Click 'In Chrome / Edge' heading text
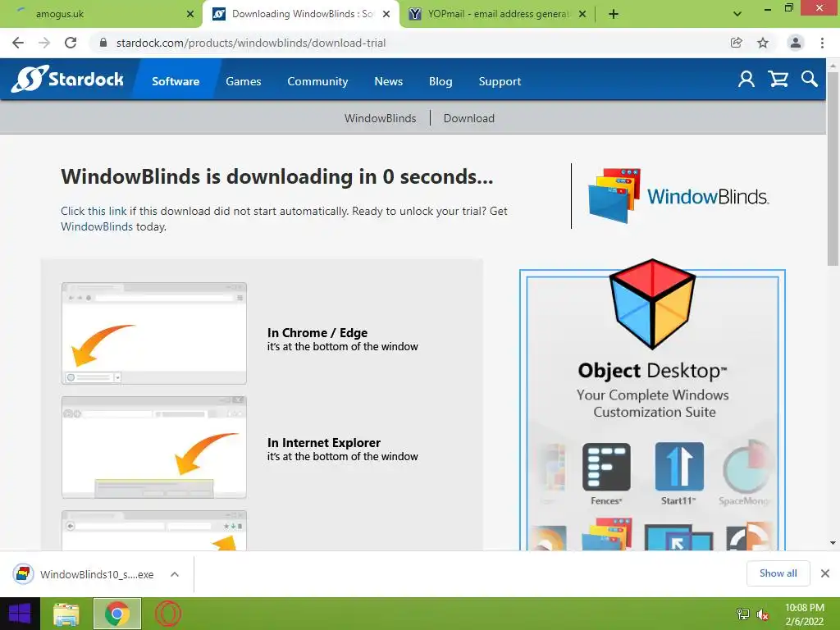 [x=317, y=333]
